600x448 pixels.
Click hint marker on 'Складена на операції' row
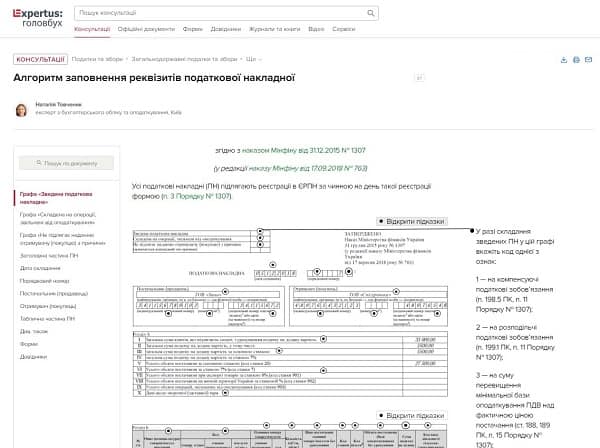pos(260,238)
